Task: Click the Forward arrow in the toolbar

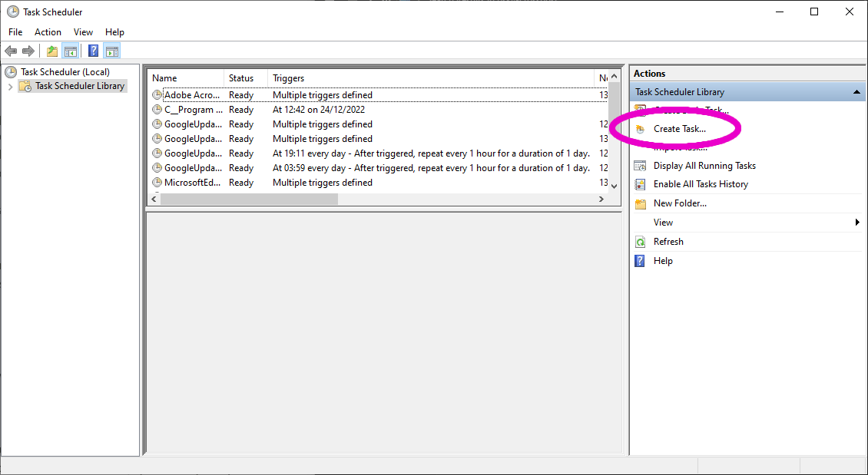Action: [28, 51]
